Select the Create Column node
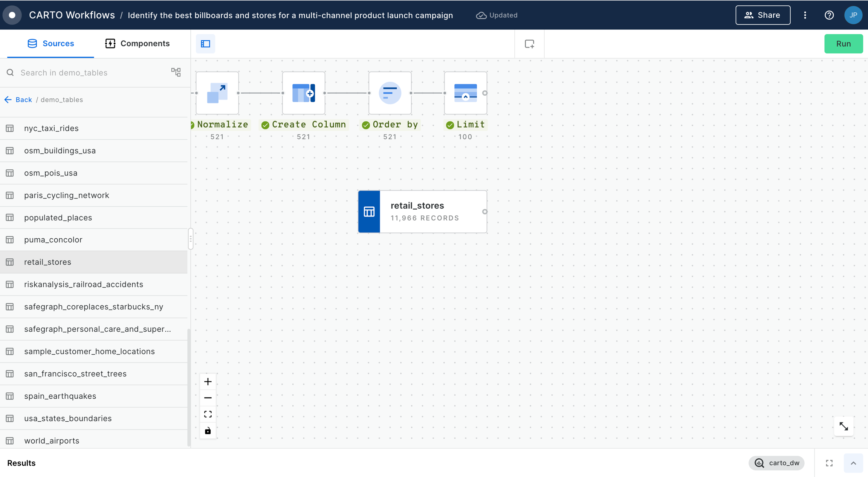The width and height of the screenshot is (868, 477). 303,93
